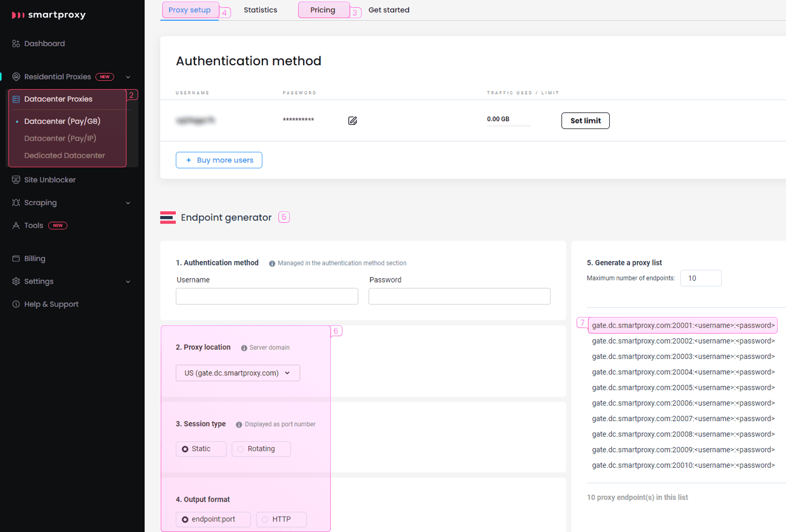
Task: Select Dedicated Datacenter menu item
Action: click(x=65, y=156)
